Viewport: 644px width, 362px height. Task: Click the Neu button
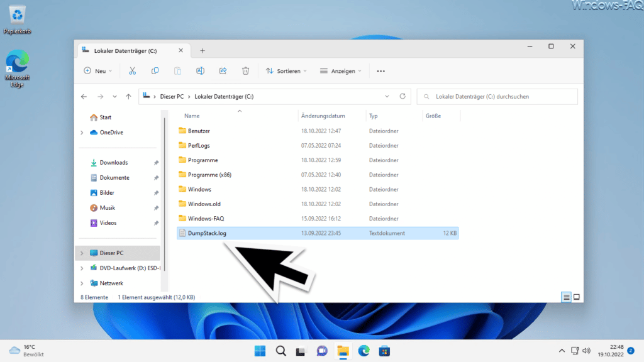coord(97,71)
